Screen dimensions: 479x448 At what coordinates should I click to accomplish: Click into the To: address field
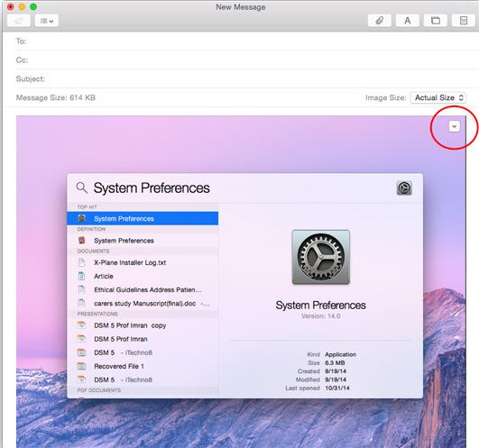coord(247,41)
